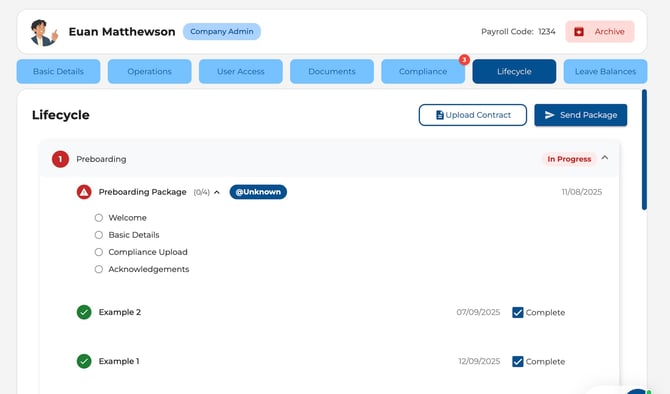Click the Preboarding Package label
Image resolution: width=670 pixels, height=394 pixels.
(142, 192)
